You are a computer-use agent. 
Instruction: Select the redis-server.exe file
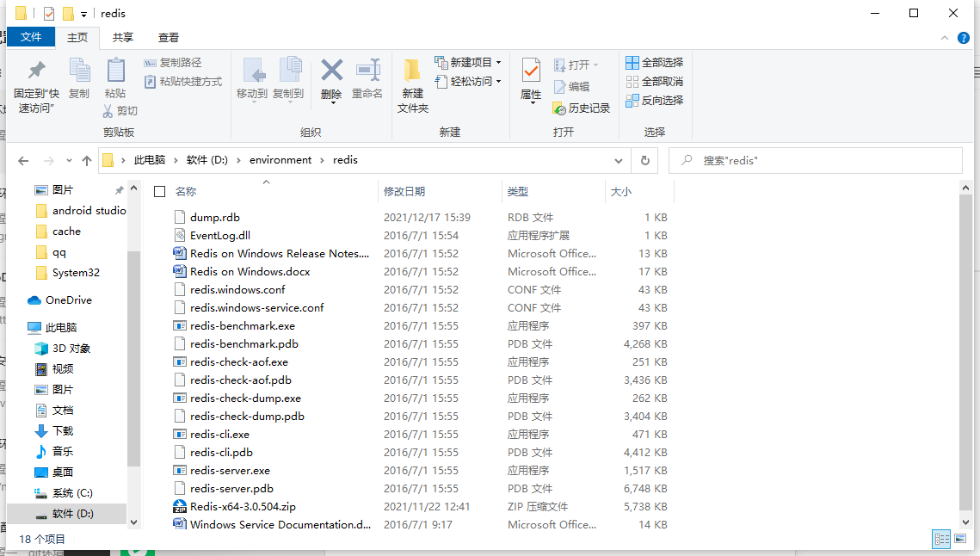tap(230, 470)
